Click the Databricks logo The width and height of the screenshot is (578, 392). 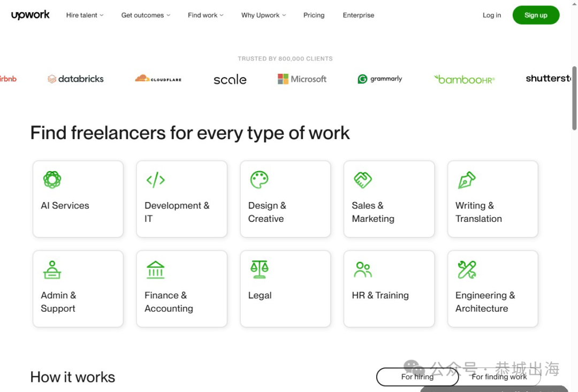75,79
